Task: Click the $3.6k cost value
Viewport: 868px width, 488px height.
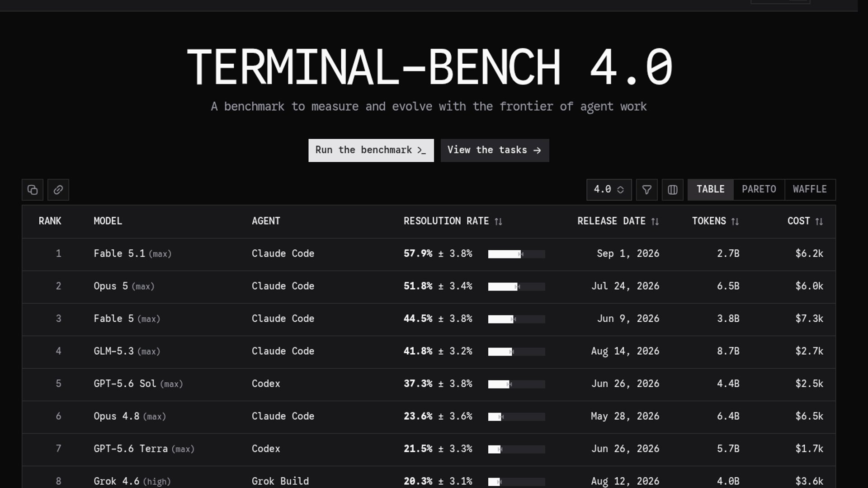Action: click(809, 482)
